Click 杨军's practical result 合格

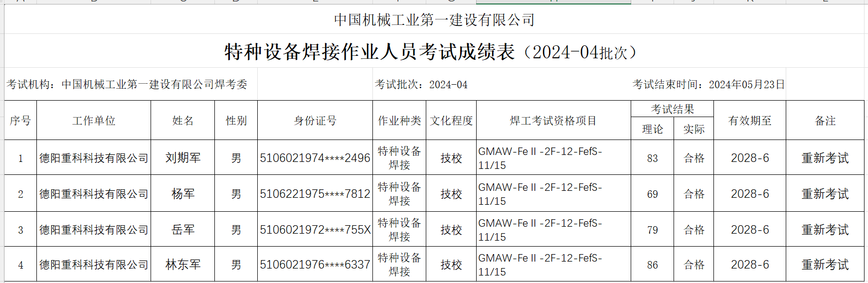point(694,193)
